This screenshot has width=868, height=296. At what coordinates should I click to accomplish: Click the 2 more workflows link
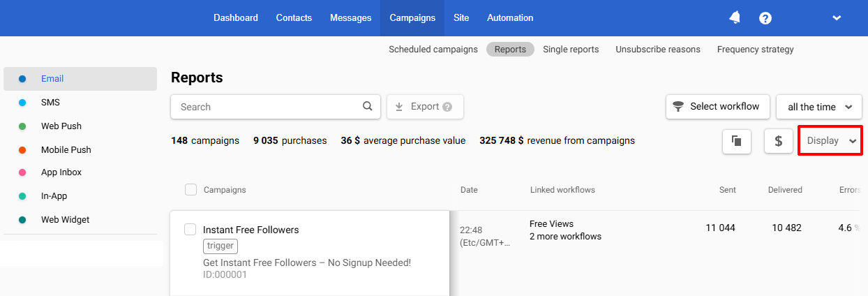click(565, 237)
